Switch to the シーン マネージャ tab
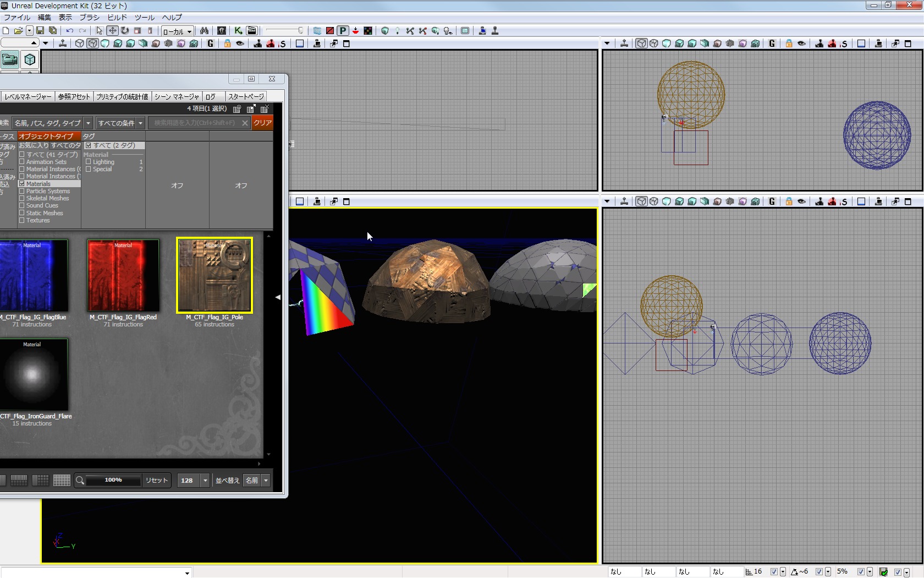924x578 pixels. (x=176, y=96)
